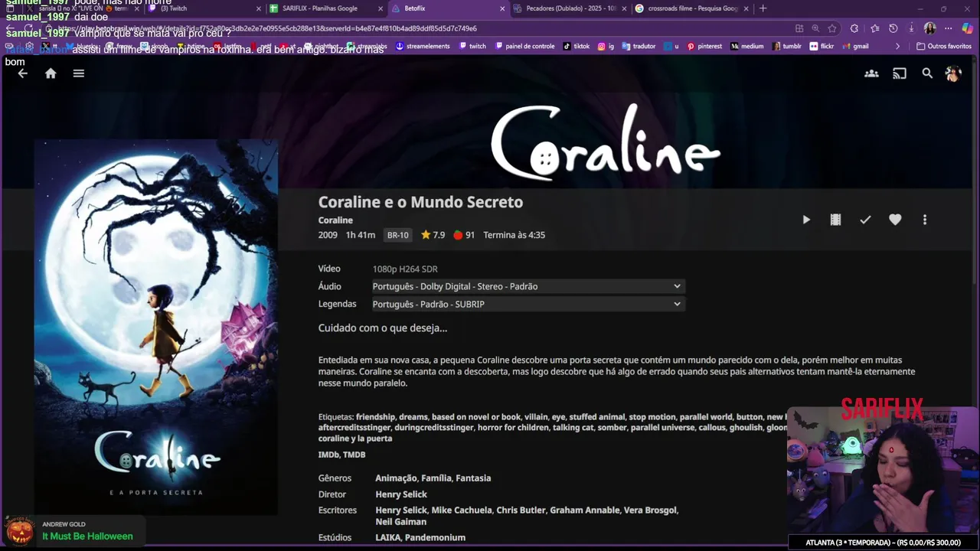The image size is (980, 551).
Task: Open the Copilot icon in the browser
Action: 967,28
